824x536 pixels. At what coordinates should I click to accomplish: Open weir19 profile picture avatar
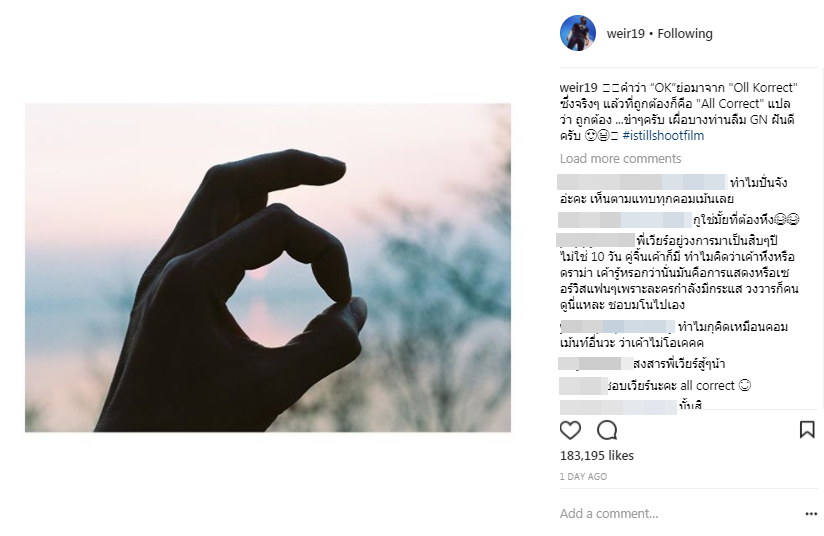(x=578, y=33)
